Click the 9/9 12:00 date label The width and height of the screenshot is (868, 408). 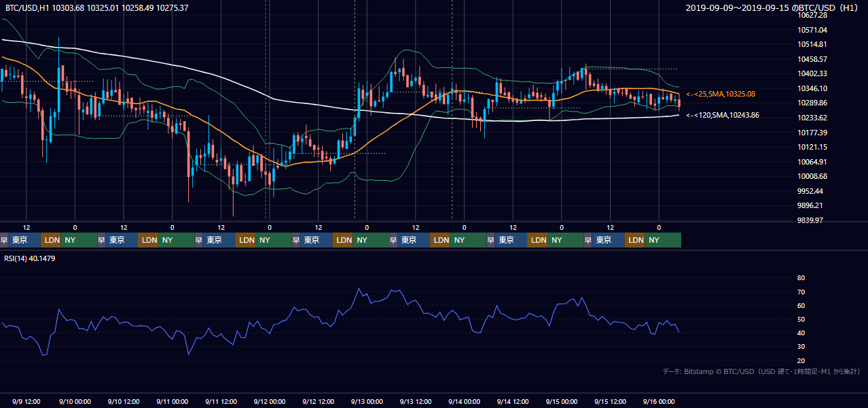pyautogui.click(x=26, y=402)
